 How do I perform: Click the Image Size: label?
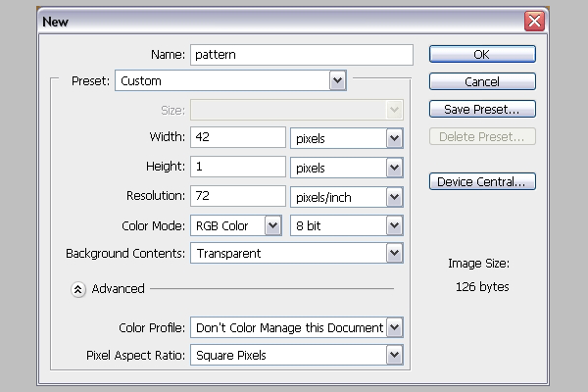(479, 264)
